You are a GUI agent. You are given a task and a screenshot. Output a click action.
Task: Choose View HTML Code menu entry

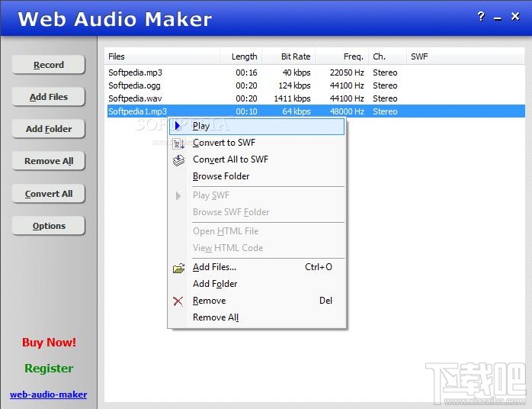point(257,248)
